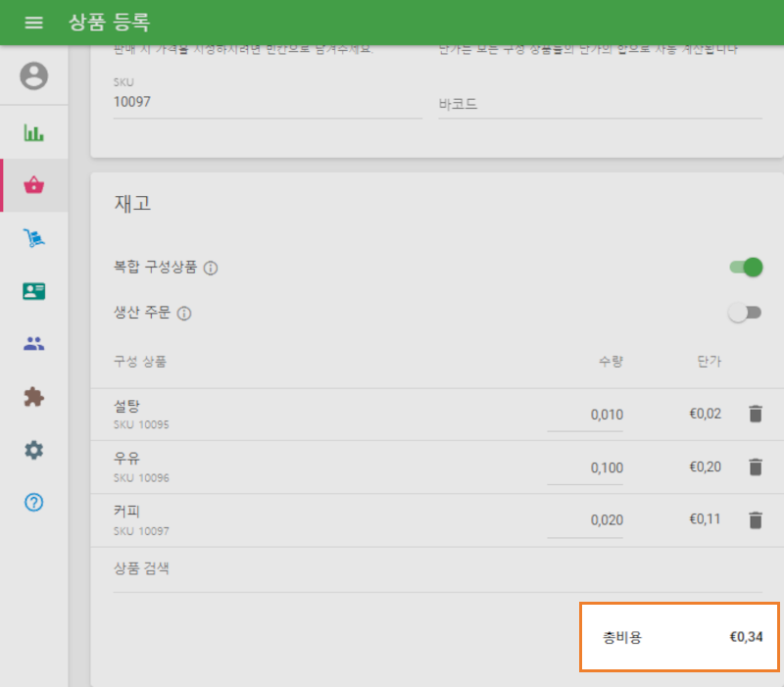Open the apps integration section
This screenshot has height=687, width=784.
32,396
